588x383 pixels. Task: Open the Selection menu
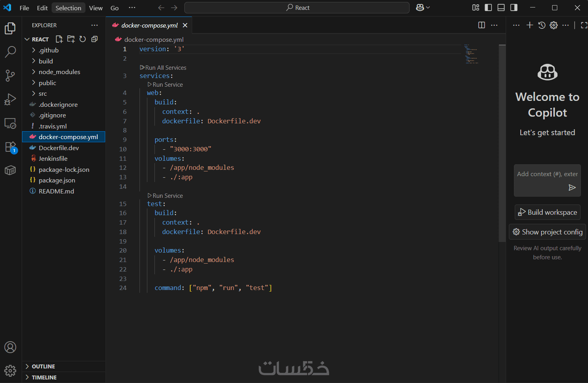click(68, 8)
